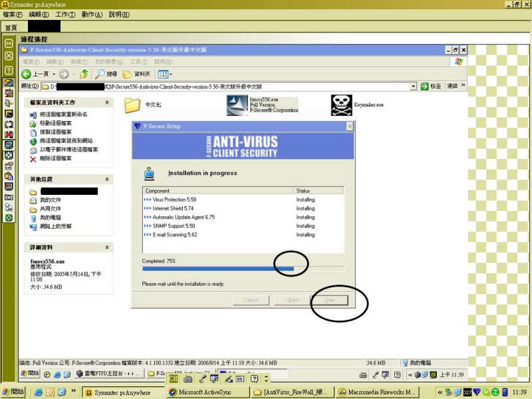Viewport: 532px width, 399px height.
Task: Open the Views dropdown arrow in Explorer toolbar
Action: coord(171,74)
